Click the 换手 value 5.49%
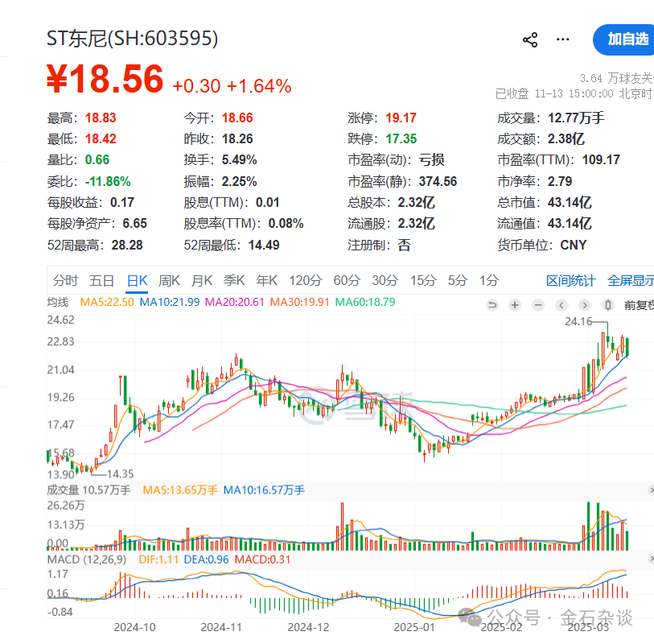 239,160
